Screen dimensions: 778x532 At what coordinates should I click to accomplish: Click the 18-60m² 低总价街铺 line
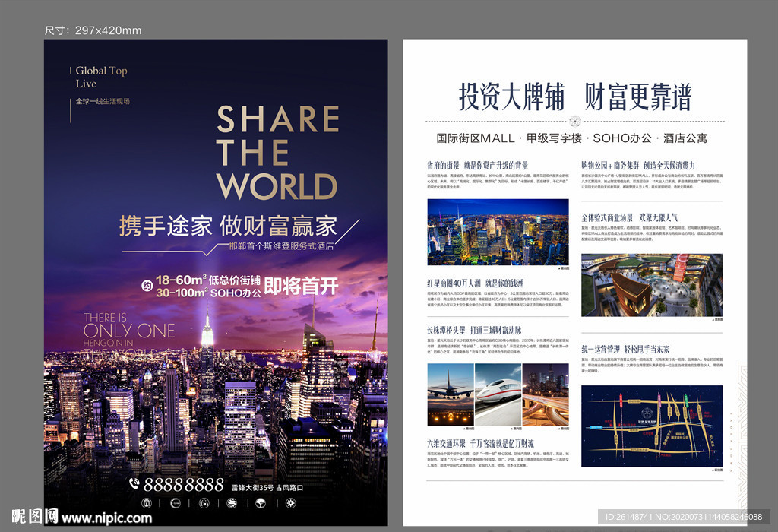point(208,280)
